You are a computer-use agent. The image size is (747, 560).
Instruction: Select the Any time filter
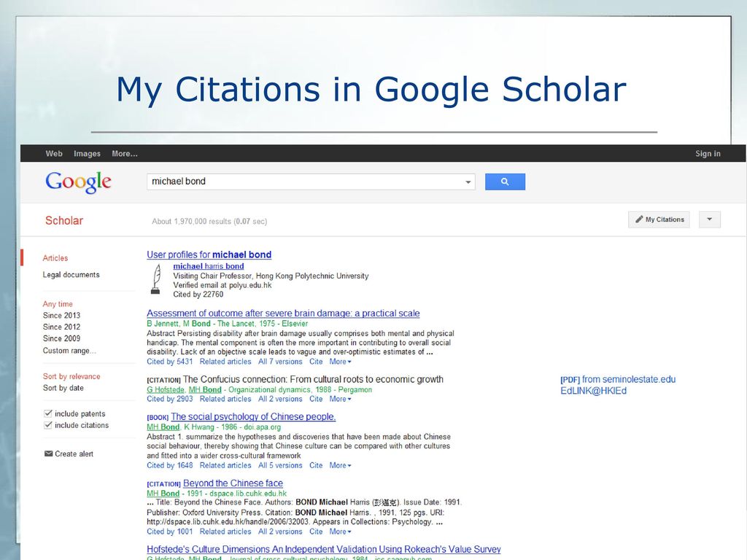(x=58, y=304)
